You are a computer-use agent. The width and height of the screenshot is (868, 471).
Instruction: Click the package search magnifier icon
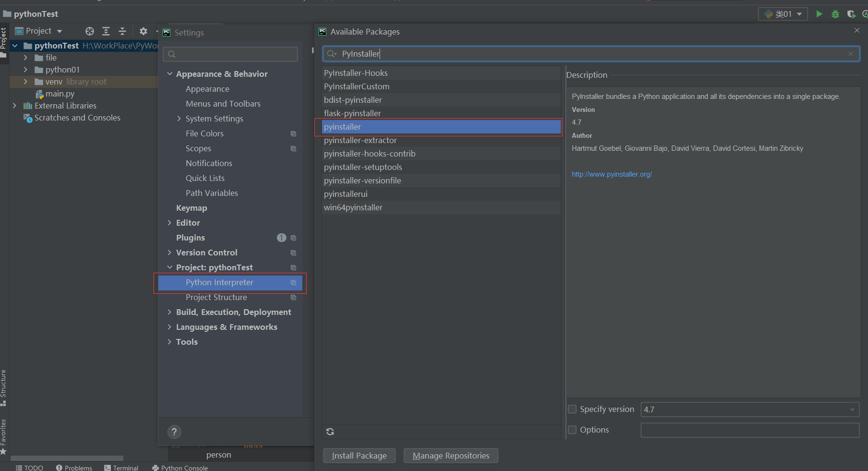(x=331, y=54)
